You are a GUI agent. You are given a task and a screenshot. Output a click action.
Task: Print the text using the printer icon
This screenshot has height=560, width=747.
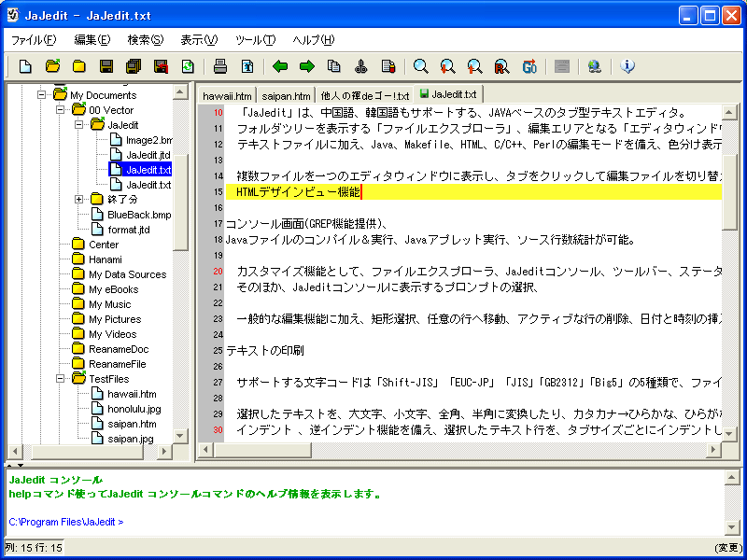[x=220, y=66]
